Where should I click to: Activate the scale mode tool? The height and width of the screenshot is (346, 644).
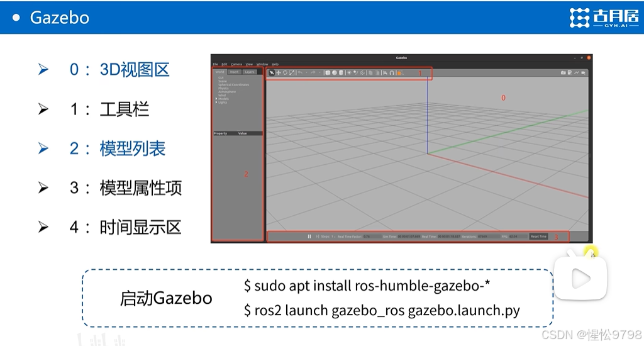click(292, 73)
